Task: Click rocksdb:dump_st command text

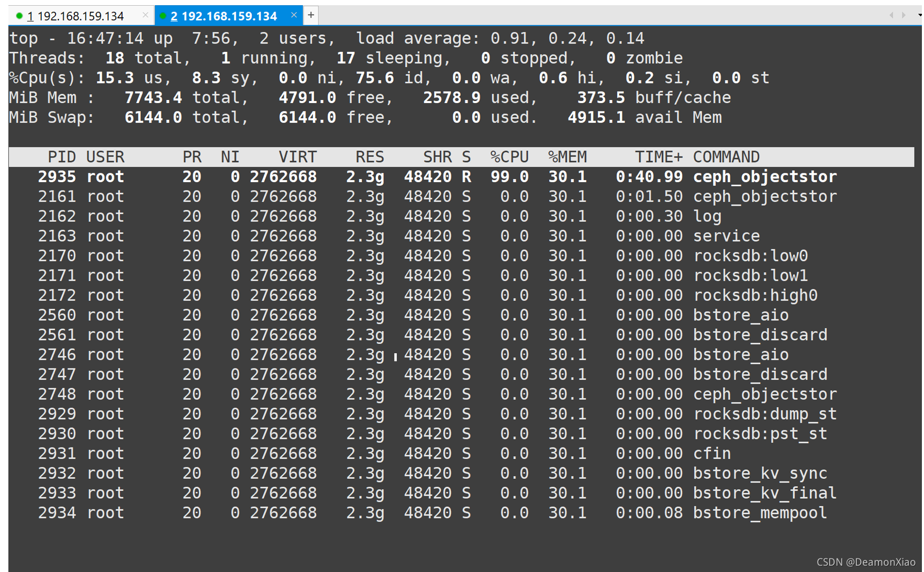Action: coord(765,414)
